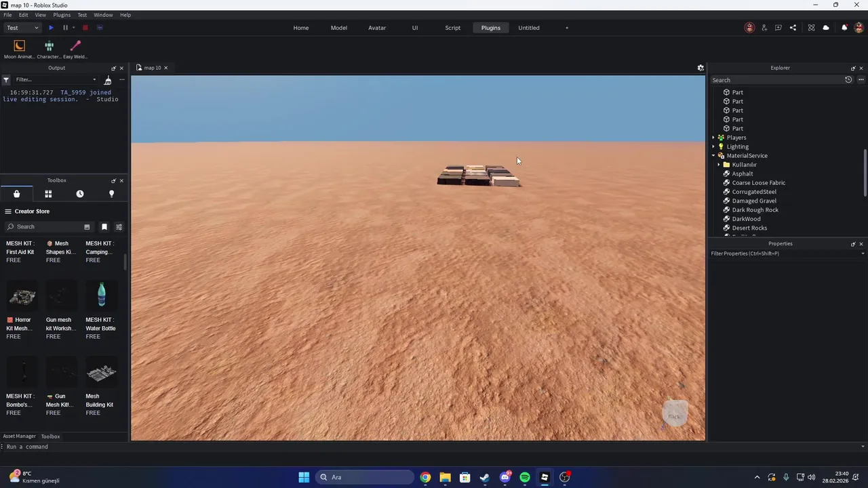Expand the Players node in Explorer

point(713,138)
